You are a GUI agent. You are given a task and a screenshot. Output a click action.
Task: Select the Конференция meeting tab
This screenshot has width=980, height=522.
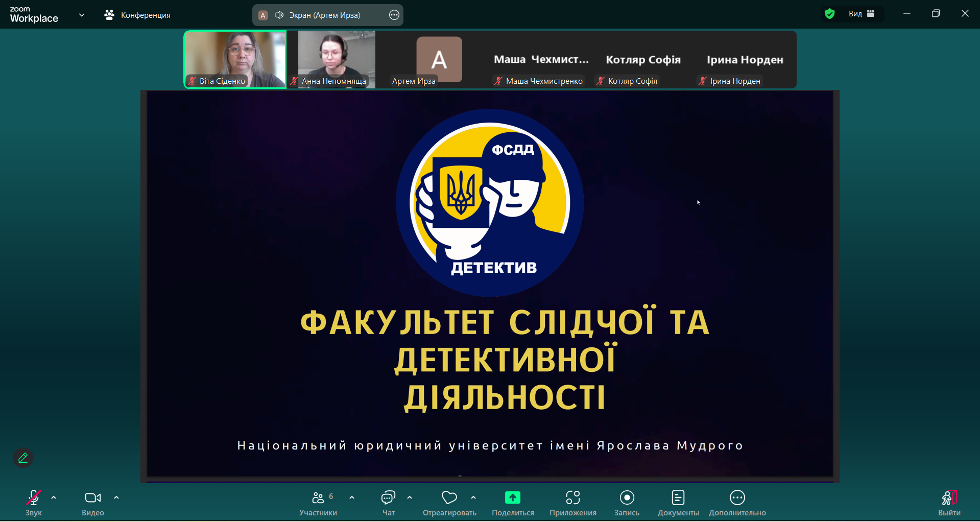point(137,15)
